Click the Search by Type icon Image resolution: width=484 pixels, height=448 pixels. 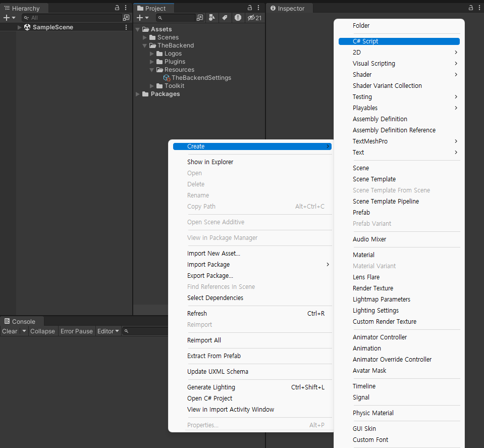pos(212,18)
